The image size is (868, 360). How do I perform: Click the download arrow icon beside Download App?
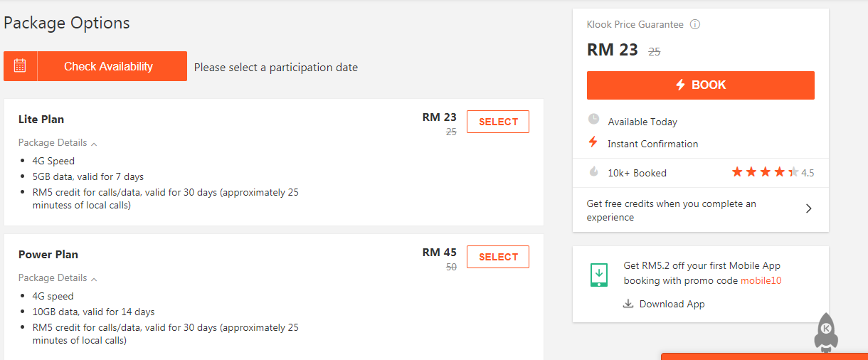tap(628, 304)
